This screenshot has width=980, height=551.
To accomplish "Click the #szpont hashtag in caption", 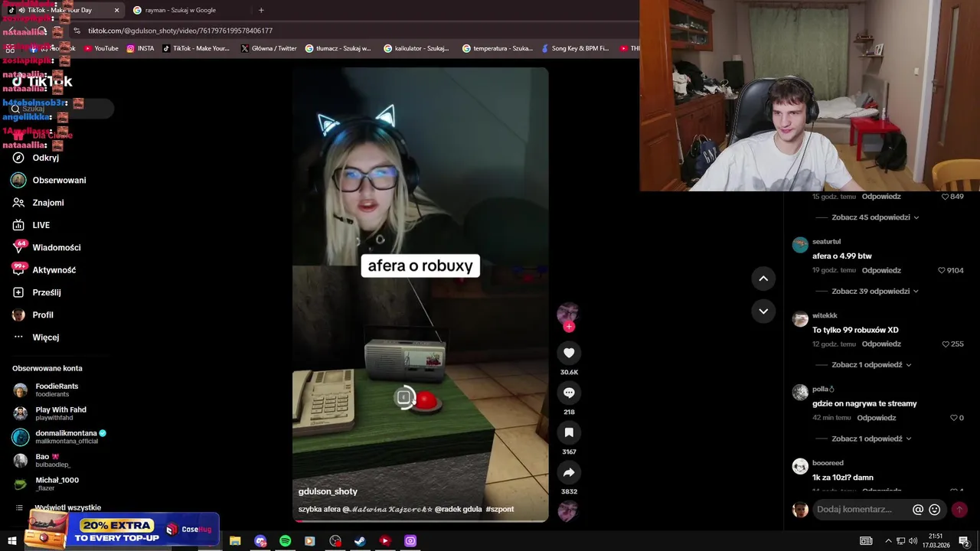I will [x=499, y=509].
